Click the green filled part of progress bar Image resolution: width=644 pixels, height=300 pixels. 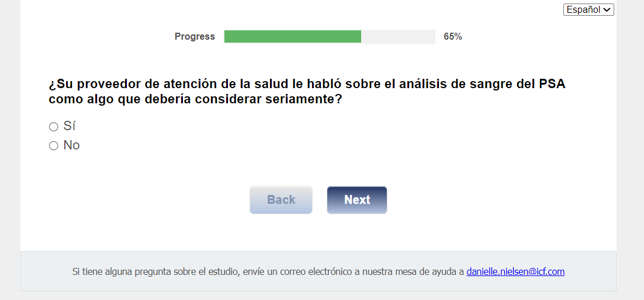click(292, 37)
